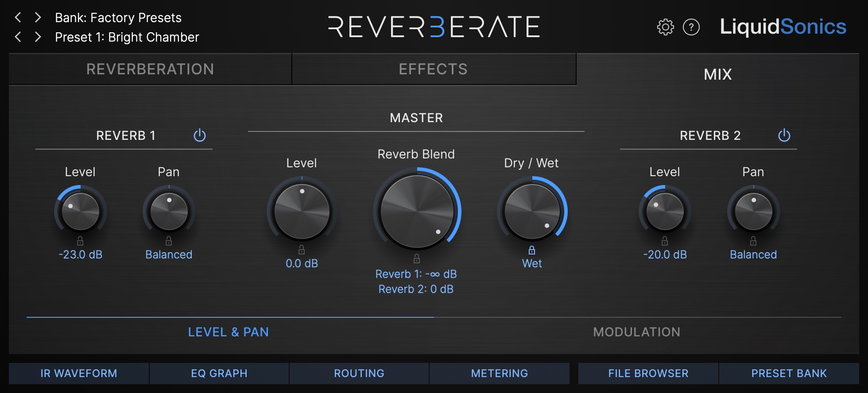Click the Reverb 1: -∞ dB readout
868x393 pixels.
pyautogui.click(x=416, y=274)
